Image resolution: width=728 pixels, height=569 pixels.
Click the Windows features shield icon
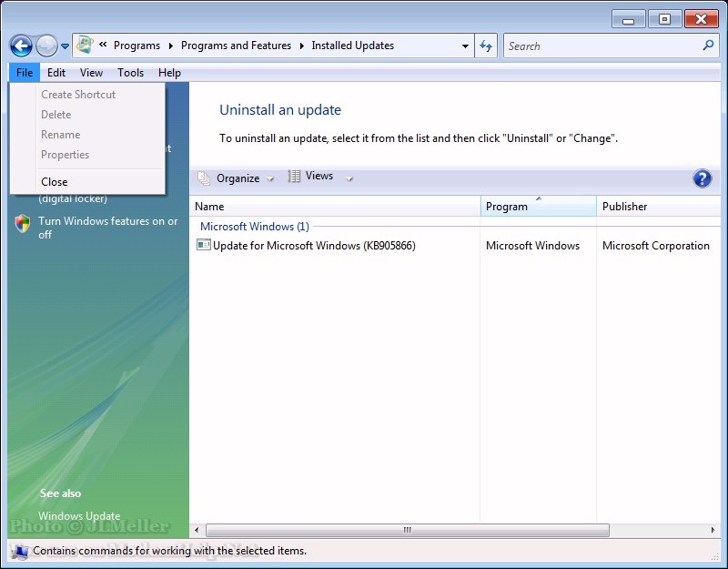pyautogui.click(x=23, y=224)
